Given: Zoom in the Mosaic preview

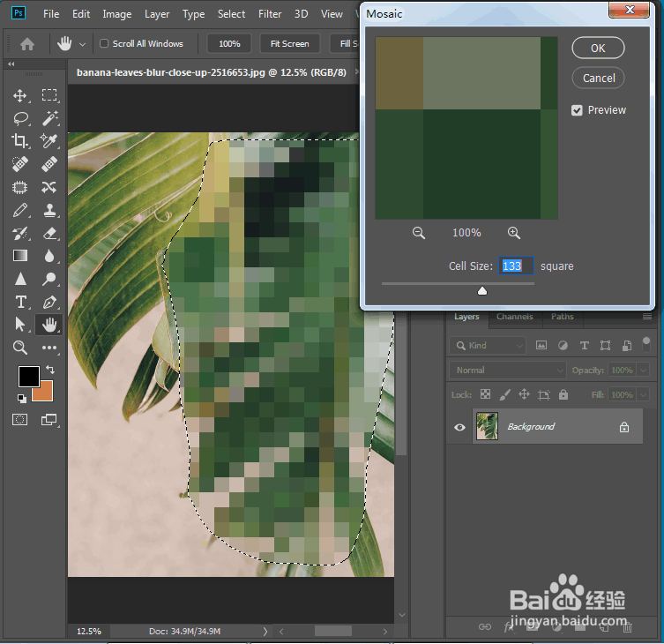Looking at the screenshot, I should pyautogui.click(x=514, y=233).
